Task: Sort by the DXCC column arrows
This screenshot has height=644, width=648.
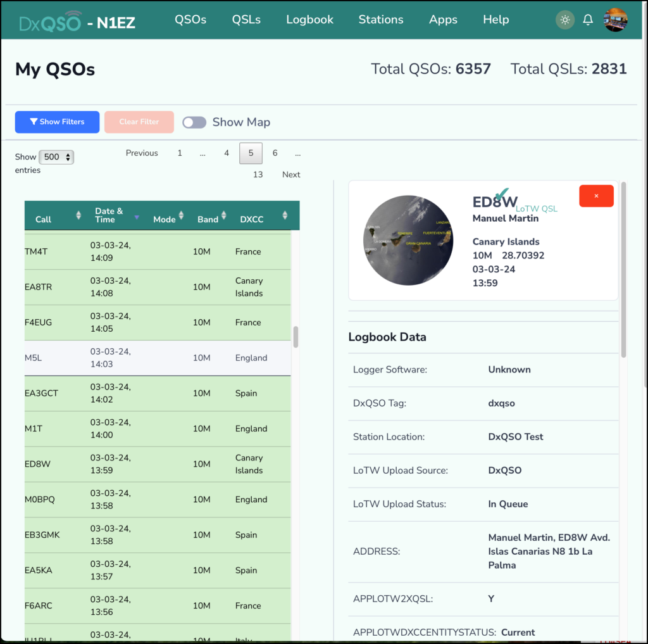Action: (x=285, y=215)
